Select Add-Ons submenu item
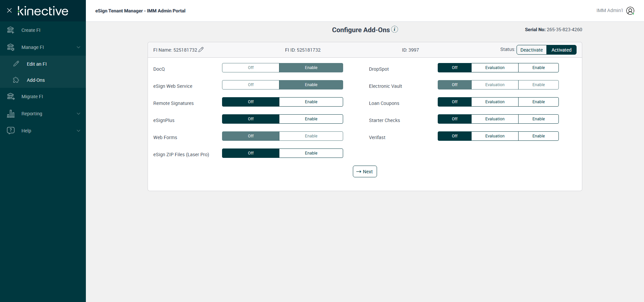Screen dimensions: 644x302 point(43,80)
